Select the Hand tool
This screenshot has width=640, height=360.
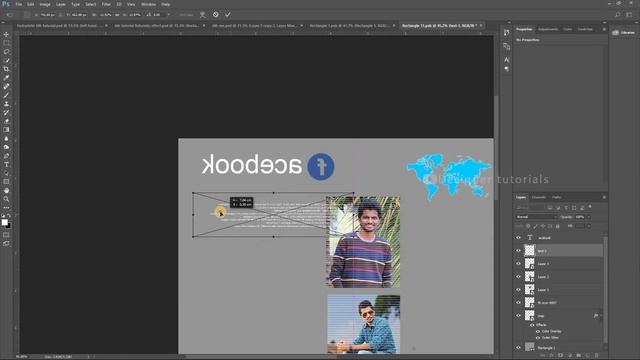pyautogui.click(x=6, y=191)
